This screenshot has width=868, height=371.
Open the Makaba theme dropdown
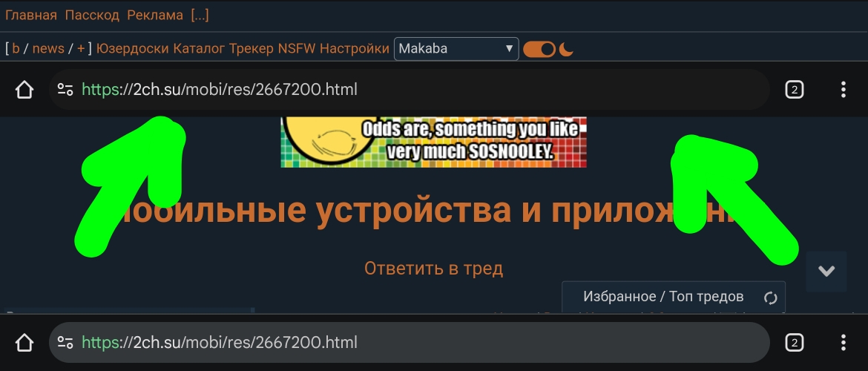pos(456,49)
